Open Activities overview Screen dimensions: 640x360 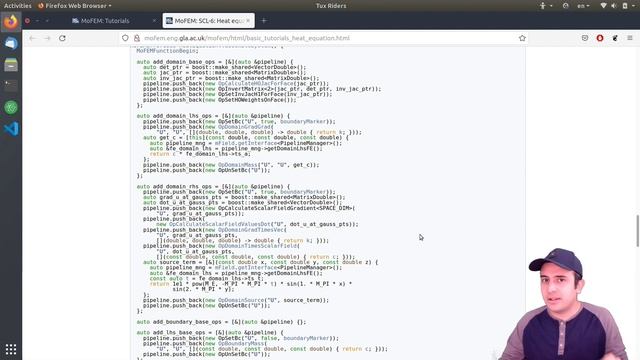click(x=18, y=6)
